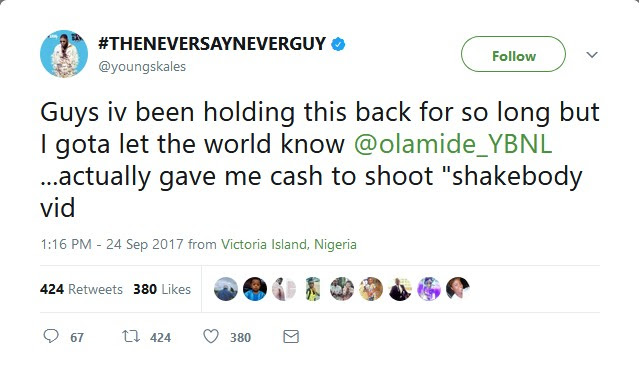Retweet using the retweet arrows icon
This screenshot has width=639, height=372.
pos(131,337)
